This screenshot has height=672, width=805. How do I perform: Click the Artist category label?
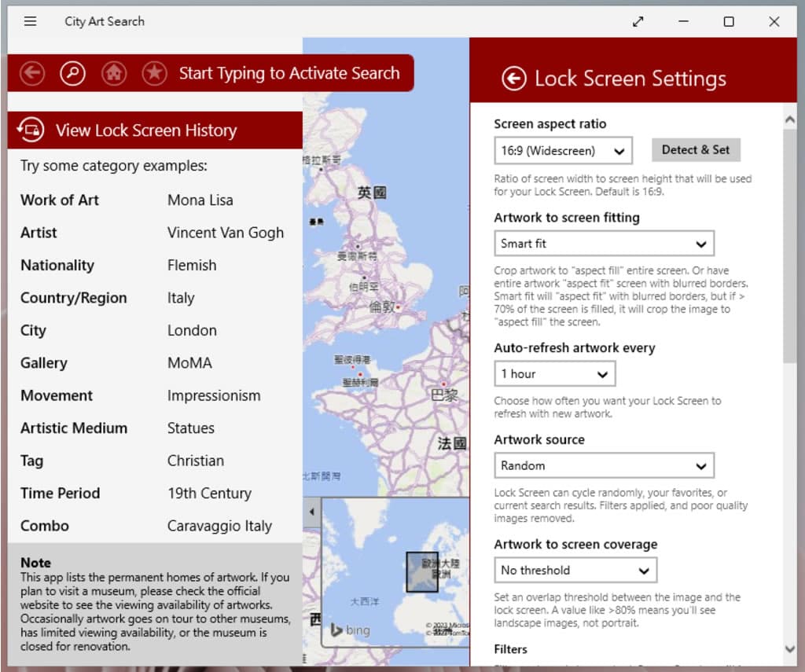coord(39,233)
